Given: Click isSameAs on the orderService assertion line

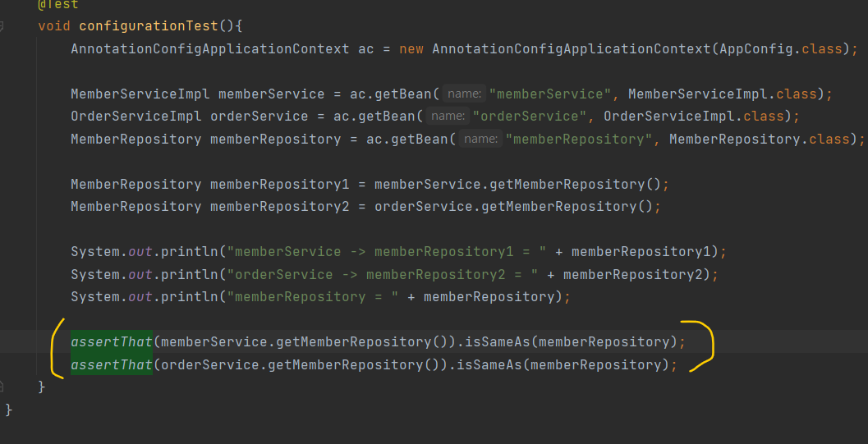Looking at the screenshot, I should pos(489,364).
